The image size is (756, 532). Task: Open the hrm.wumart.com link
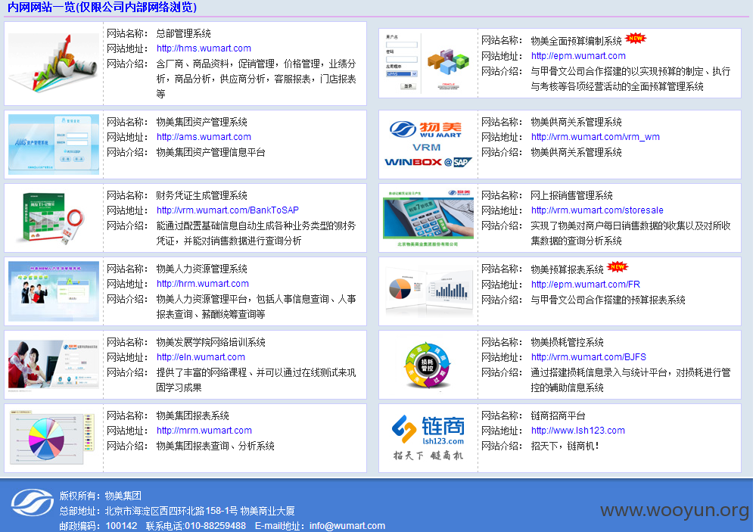203,284
